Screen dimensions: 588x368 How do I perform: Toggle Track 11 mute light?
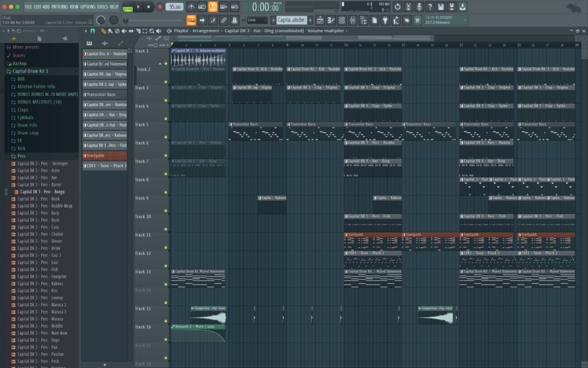click(x=166, y=247)
